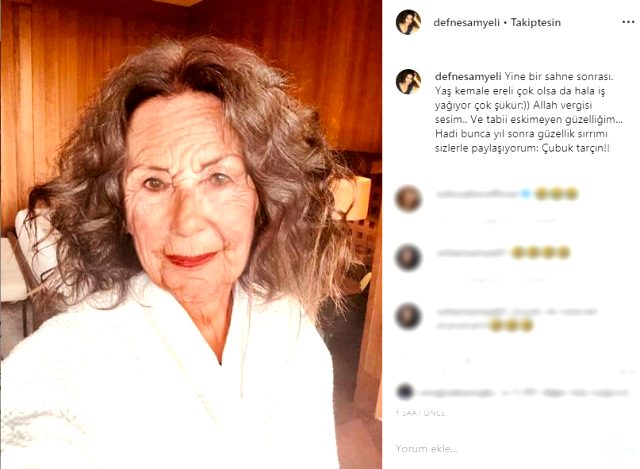Click the small avatar beside the likes line
640x469 pixels.
(404, 392)
